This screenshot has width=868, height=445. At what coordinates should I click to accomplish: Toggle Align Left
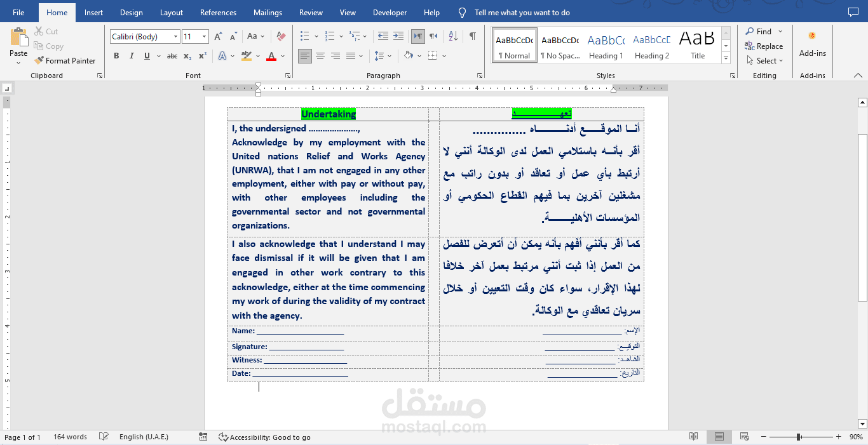pyautogui.click(x=305, y=56)
